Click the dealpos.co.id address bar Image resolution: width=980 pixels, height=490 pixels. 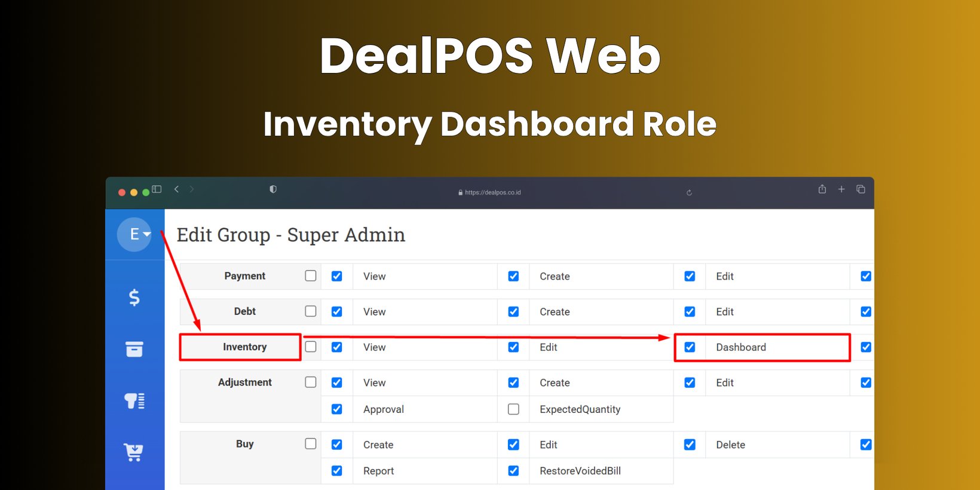(x=492, y=192)
